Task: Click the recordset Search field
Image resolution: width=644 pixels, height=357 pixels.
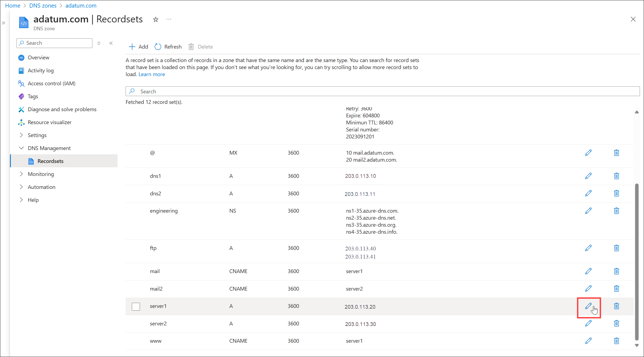Action: pyautogui.click(x=382, y=91)
